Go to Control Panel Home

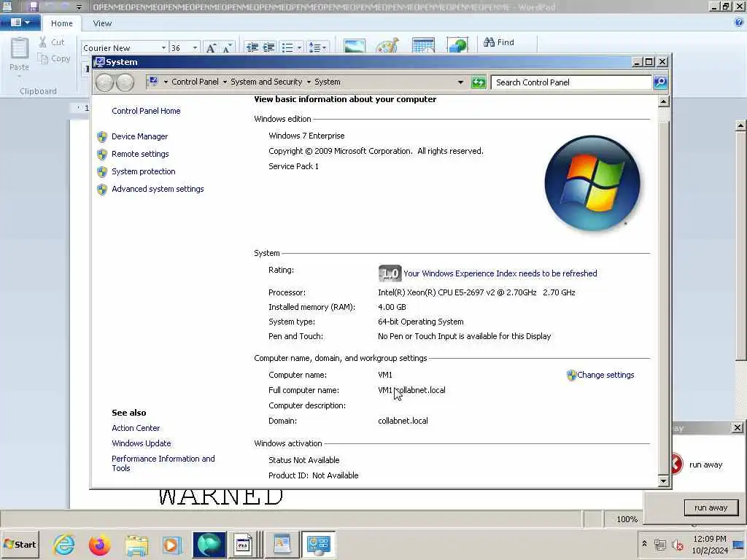[146, 111]
